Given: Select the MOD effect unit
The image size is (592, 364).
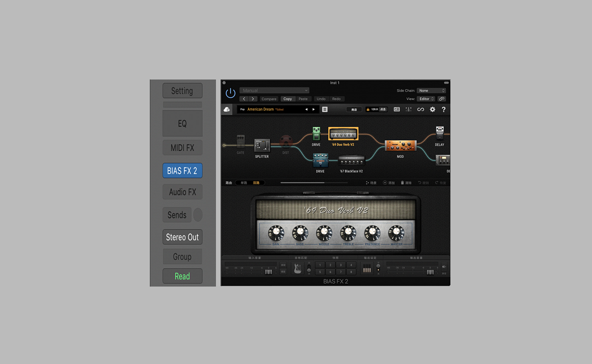Looking at the screenshot, I should (400, 146).
